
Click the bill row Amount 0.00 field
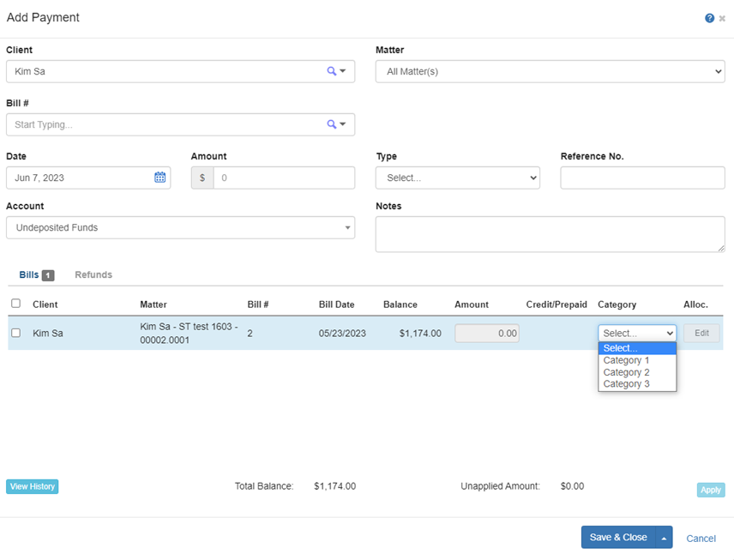click(x=487, y=334)
